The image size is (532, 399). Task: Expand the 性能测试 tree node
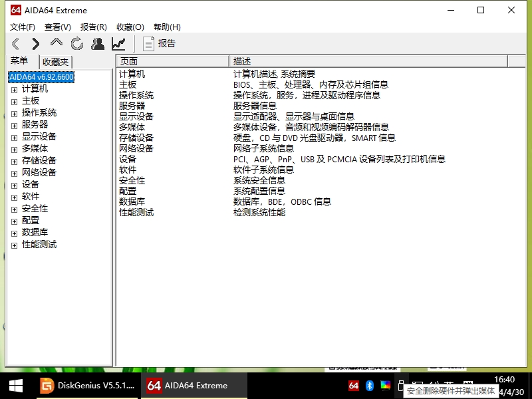tap(14, 245)
